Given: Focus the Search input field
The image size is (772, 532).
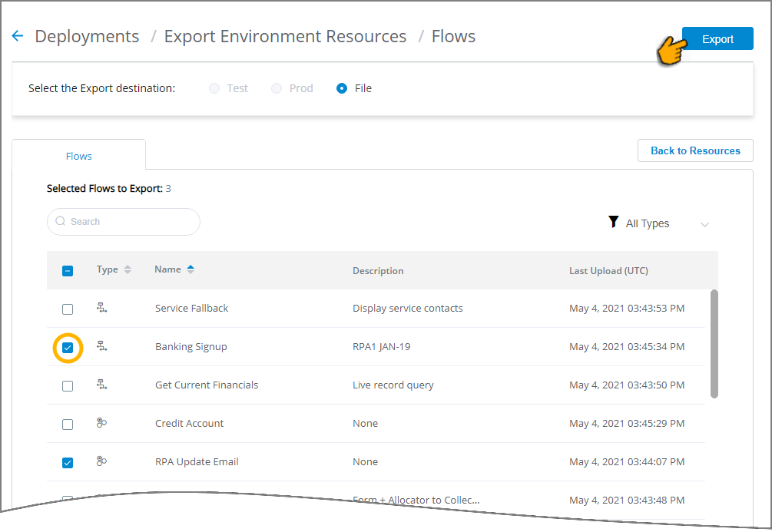Looking at the screenshot, I should 124,222.
